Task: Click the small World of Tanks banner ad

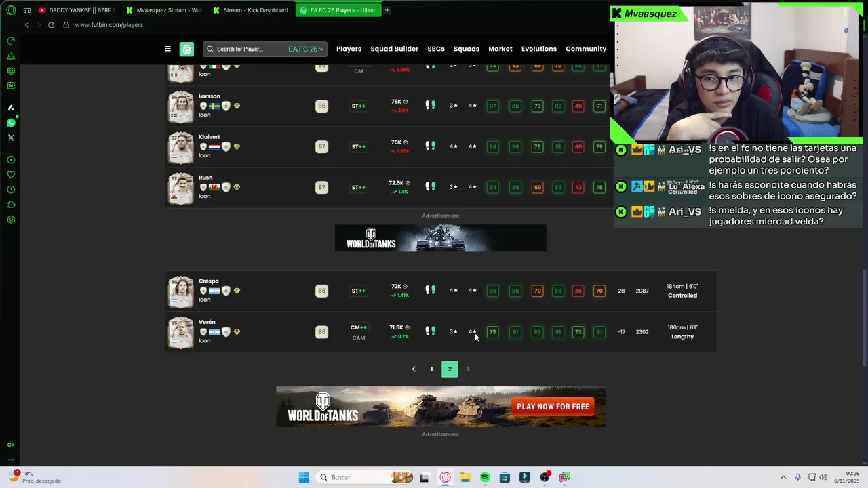Action: click(441, 238)
